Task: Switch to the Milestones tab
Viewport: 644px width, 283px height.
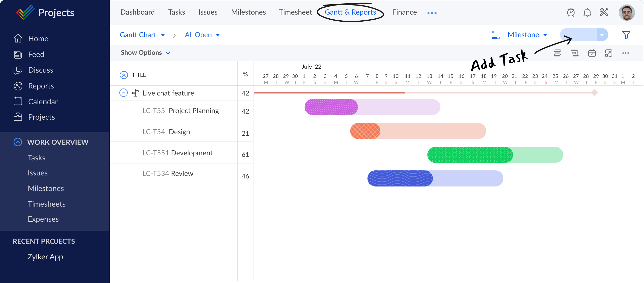Action: [248, 12]
